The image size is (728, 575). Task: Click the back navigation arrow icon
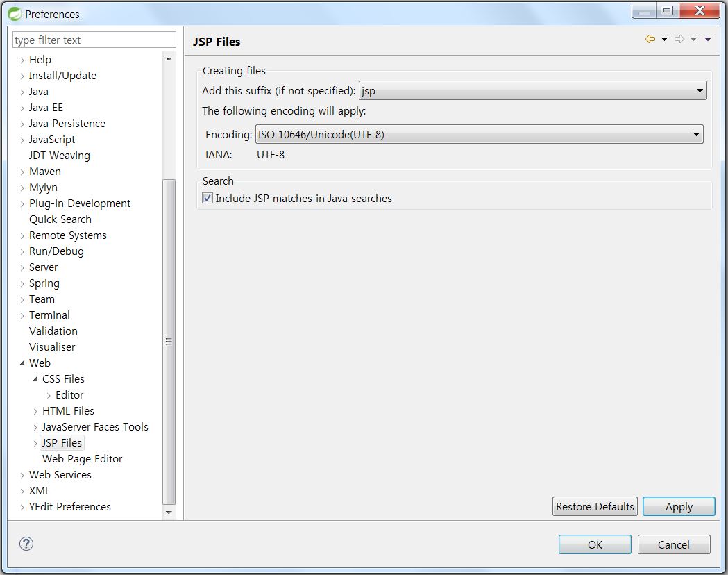(x=650, y=39)
